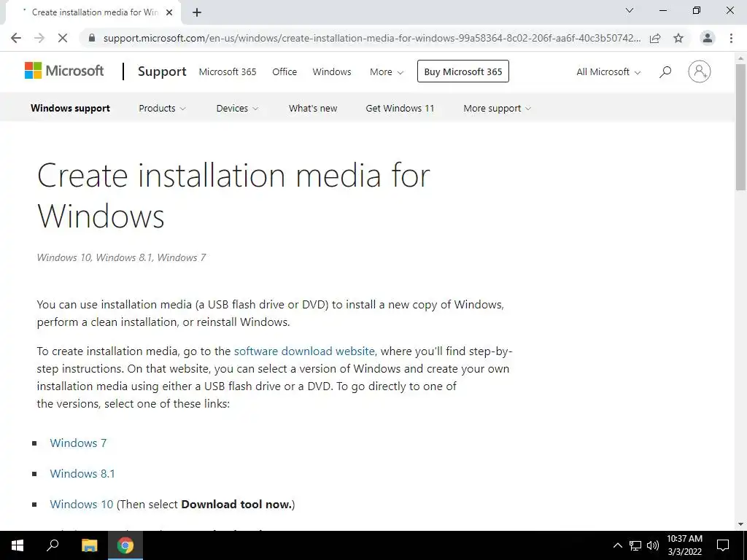
Task: Click the forward navigation arrow
Action: (39, 38)
